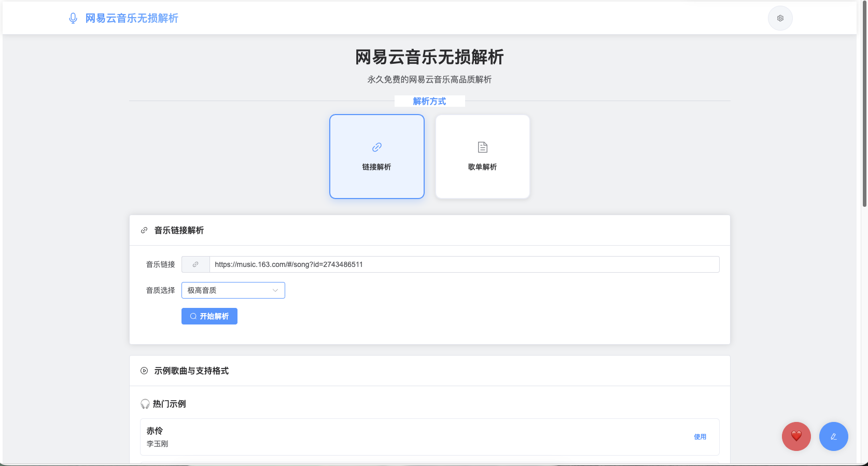The width and height of the screenshot is (868, 466).
Task: Click the subtitle 永久免费的网易云音乐高品质解析
Action: click(429, 79)
